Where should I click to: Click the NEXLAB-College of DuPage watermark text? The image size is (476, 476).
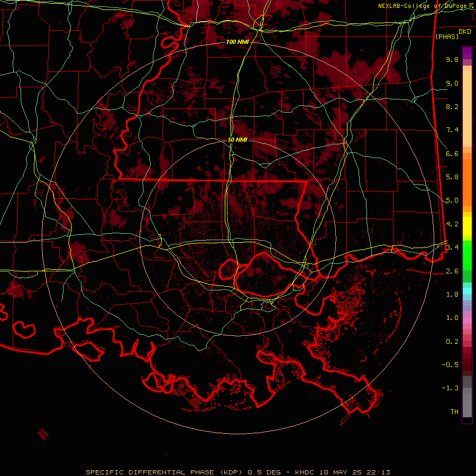point(423,6)
